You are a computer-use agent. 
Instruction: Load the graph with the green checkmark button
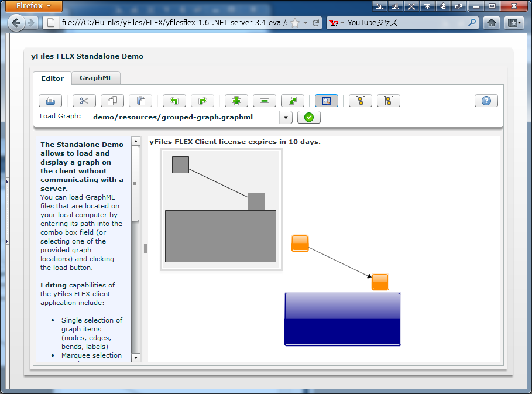309,118
